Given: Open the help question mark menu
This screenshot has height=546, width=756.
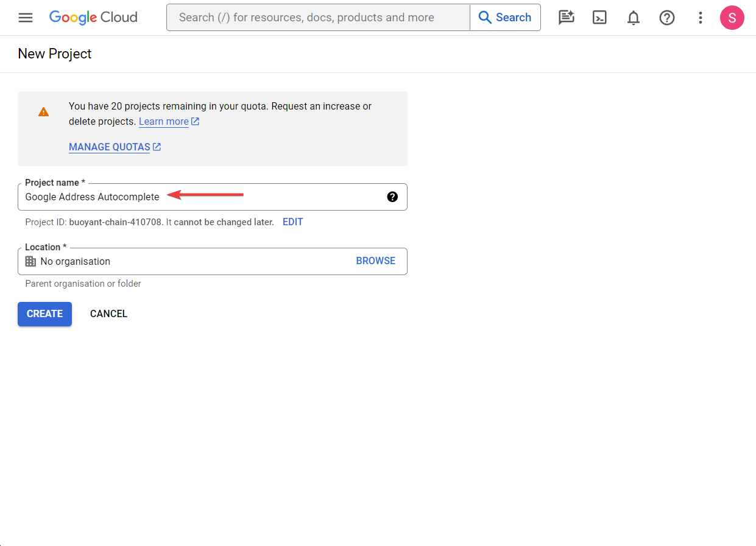Looking at the screenshot, I should point(667,18).
